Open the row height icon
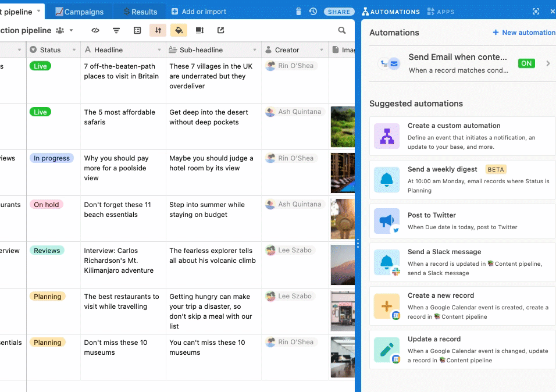This screenshot has width=556, height=392. 199,30
